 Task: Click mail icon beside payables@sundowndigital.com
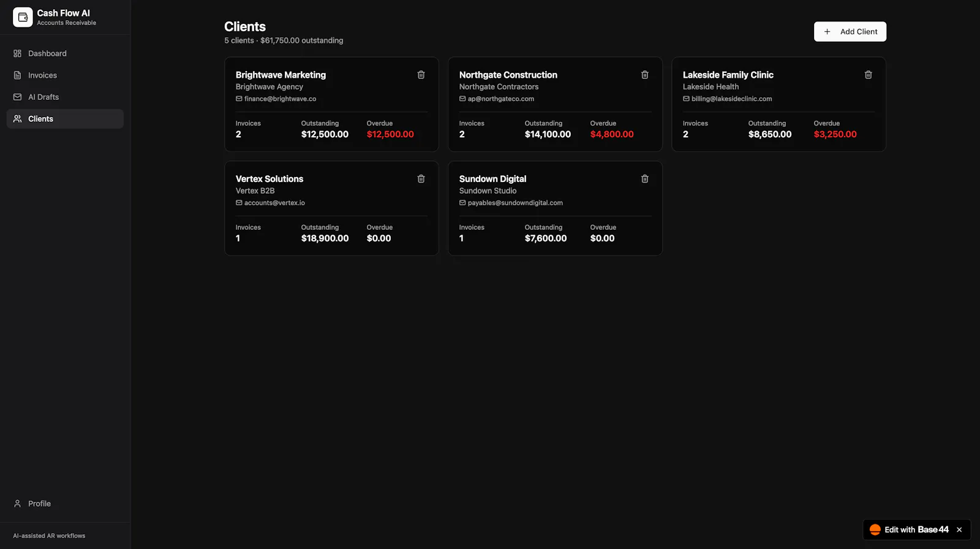tap(462, 203)
